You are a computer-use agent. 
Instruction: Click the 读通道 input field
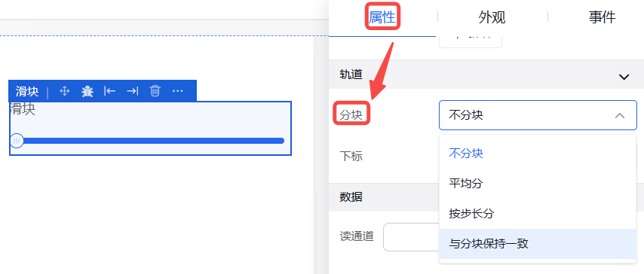click(x=411, y=237)
